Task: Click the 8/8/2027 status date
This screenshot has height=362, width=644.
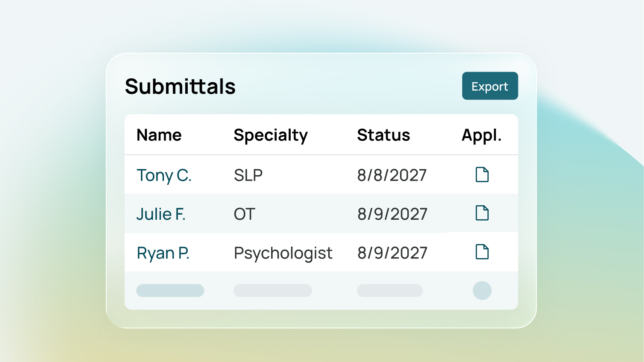Action: [x=392, y=175]
